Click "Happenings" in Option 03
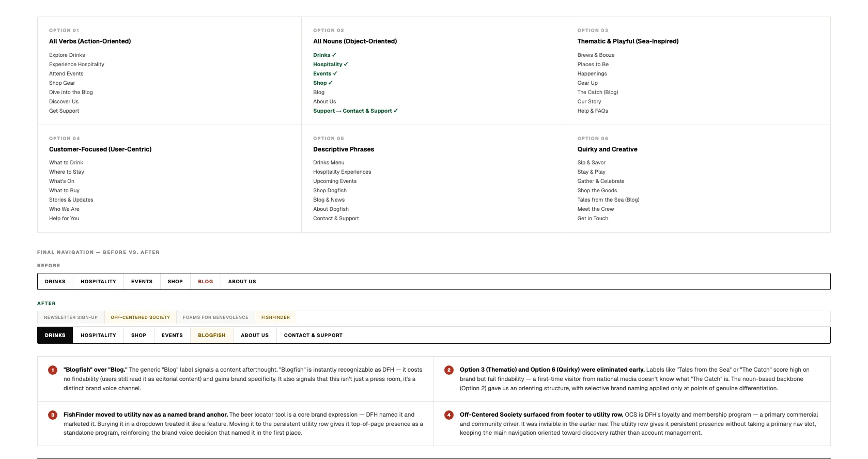This screenshot has height=459, width=868. coord(592,74)
